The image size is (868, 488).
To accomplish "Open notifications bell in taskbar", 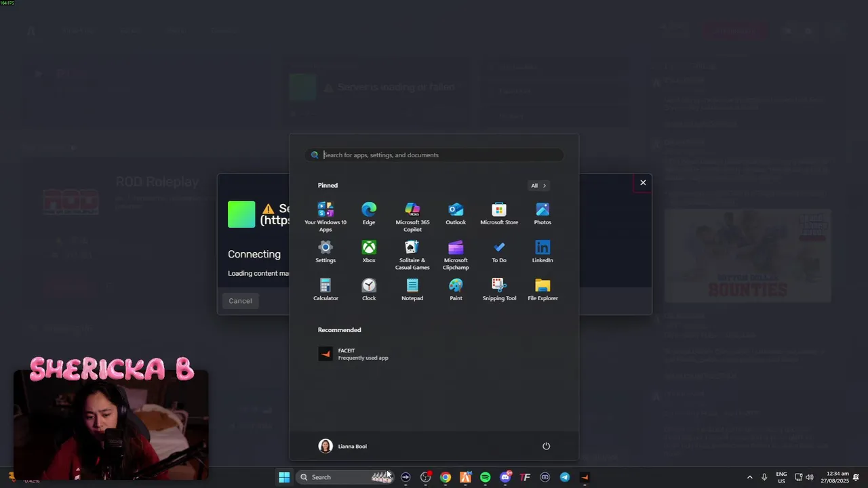I will tap(856, 477).
